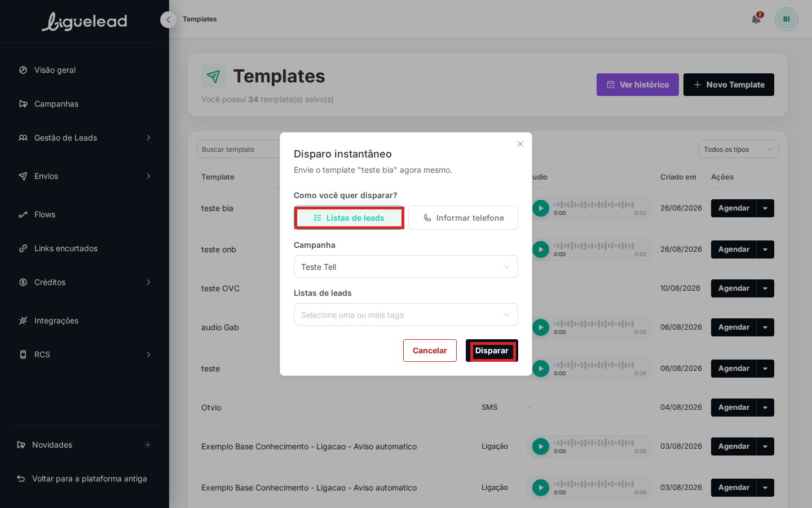This screenshot has width=812, height=508.
Task: Open the Todos os tipos filter dropdown
Action: click(x=738, y=150)
